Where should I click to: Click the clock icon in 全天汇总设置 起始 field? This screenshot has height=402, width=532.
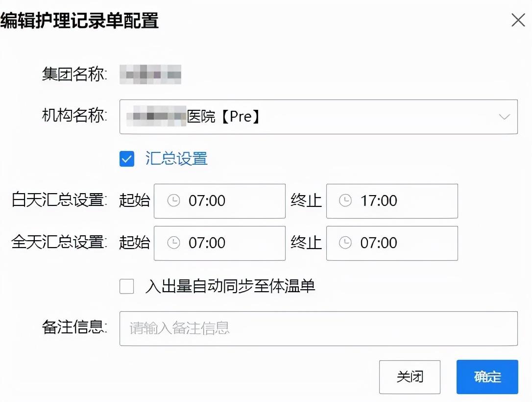point(173,243)
